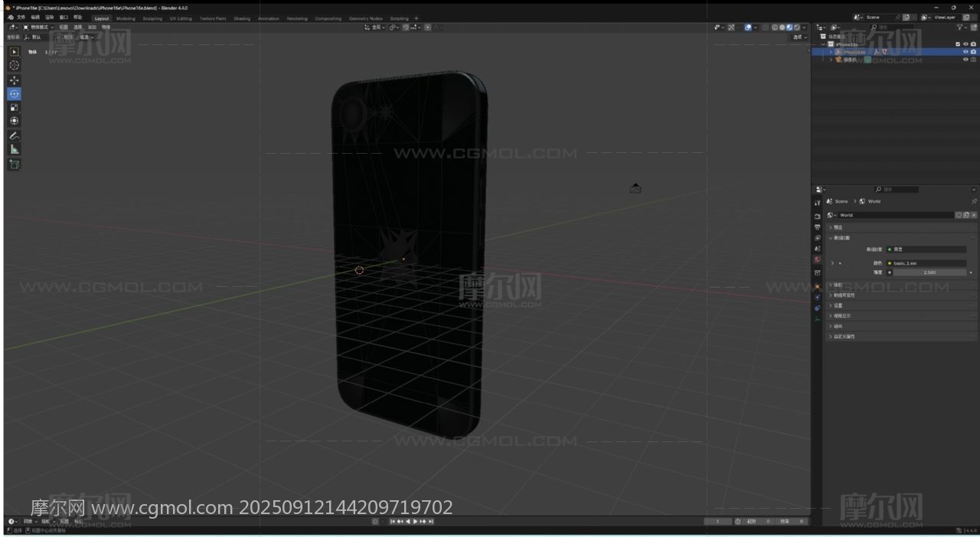Viewport: 980px width, 537px height.
Task: Toggle snapping magnet in viewport header
Action: click(406, 28)
